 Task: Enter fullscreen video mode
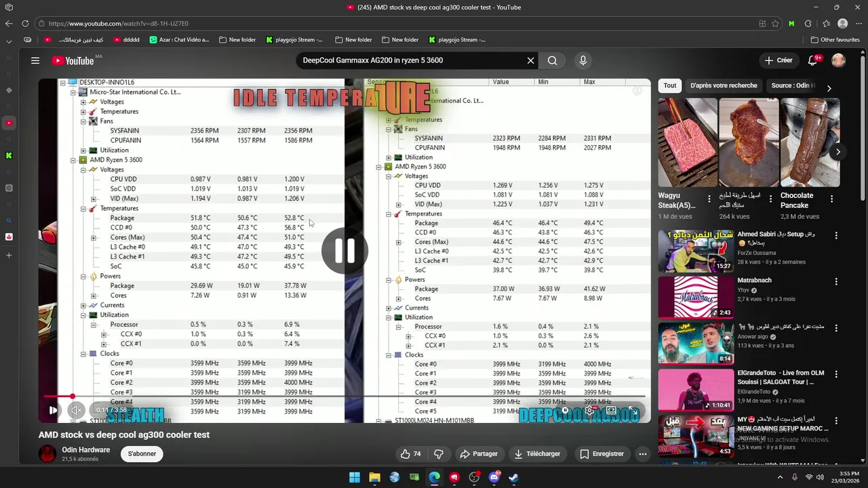coord(633,410)
